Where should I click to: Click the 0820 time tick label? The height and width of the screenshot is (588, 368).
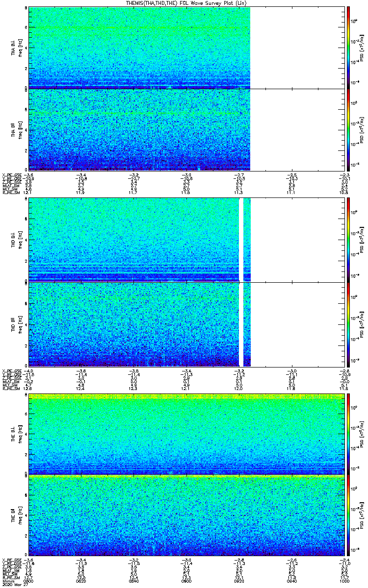tap(81, 581)
